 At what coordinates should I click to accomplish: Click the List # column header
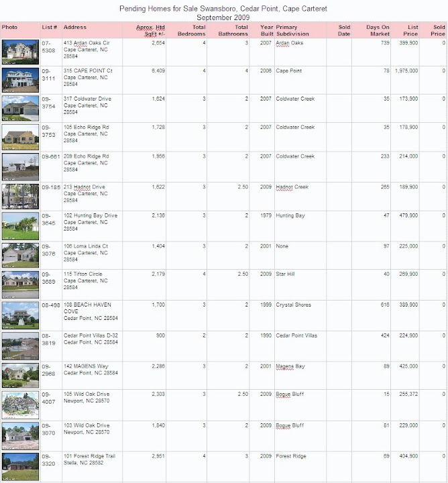point(50,27)
